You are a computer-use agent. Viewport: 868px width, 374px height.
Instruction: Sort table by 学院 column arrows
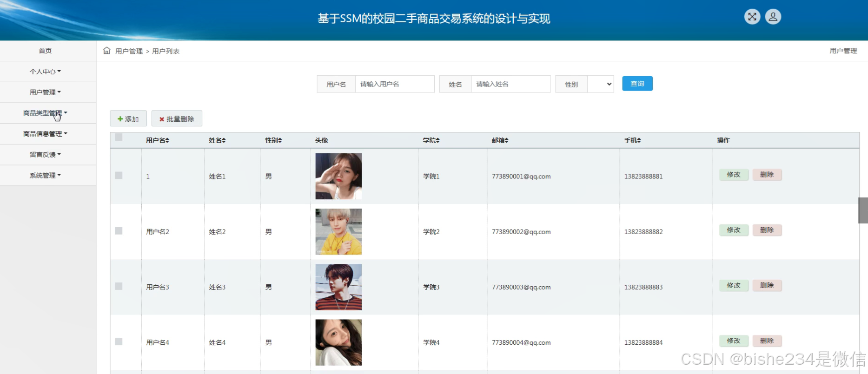click(x=438, y=140)
